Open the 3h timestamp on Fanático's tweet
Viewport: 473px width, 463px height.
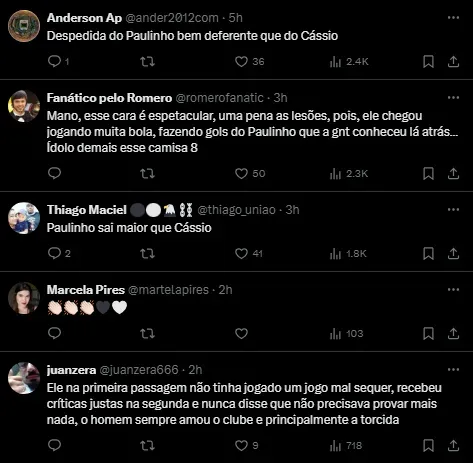coord(280,98)
